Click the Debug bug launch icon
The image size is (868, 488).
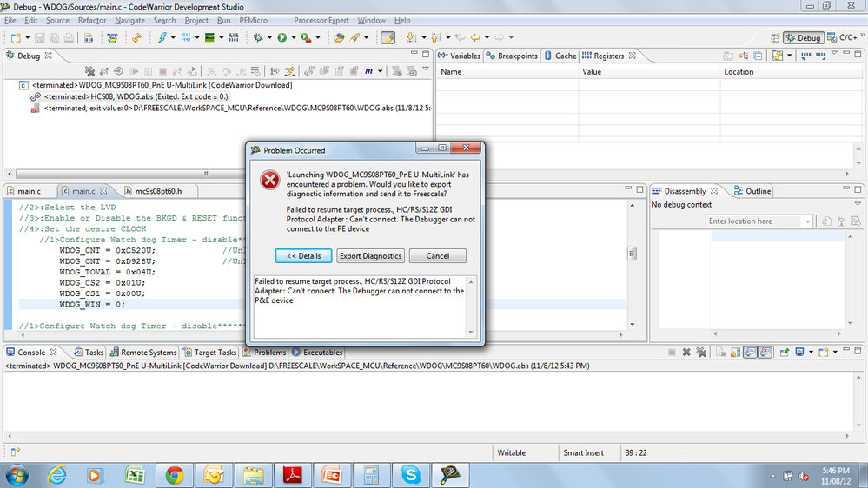[x=258, y=37]
